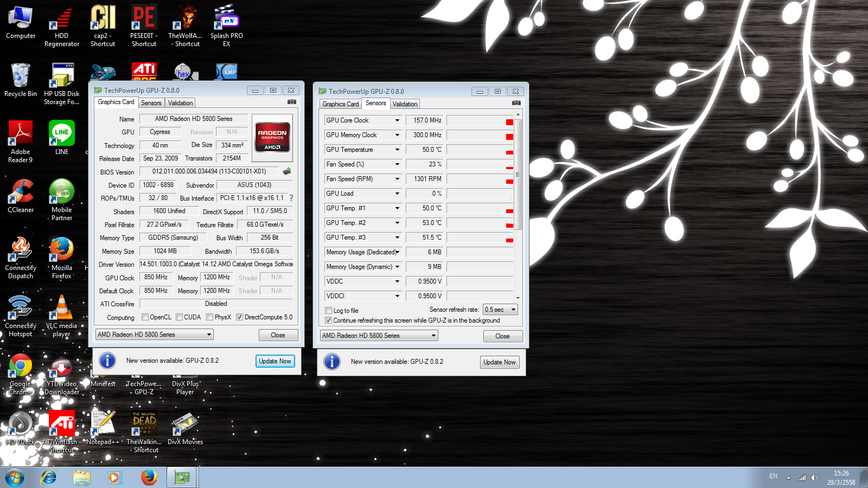Open Windows Explorer from the taskbar
Image resolution: width=868 pixels, height=488 pixels.
tap(82, 477)
